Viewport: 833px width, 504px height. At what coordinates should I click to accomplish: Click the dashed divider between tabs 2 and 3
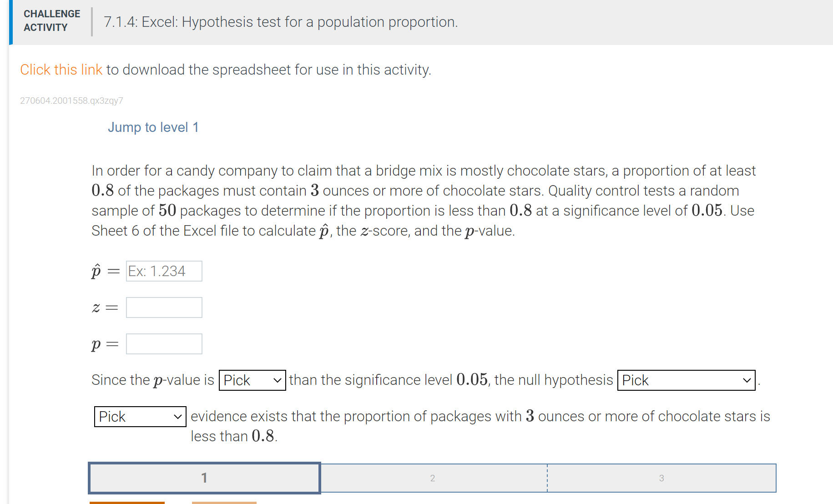547,478
